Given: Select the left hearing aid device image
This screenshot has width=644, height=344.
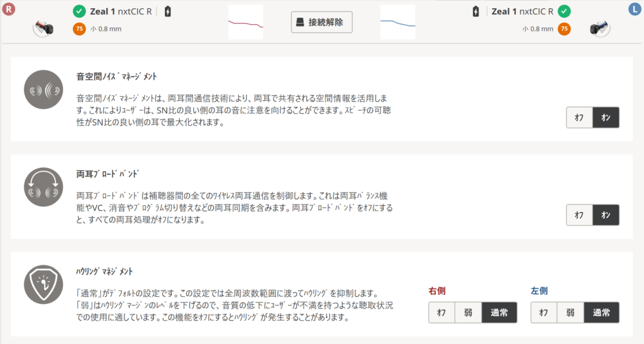Looking at the screenshot, I should point(599,28).
